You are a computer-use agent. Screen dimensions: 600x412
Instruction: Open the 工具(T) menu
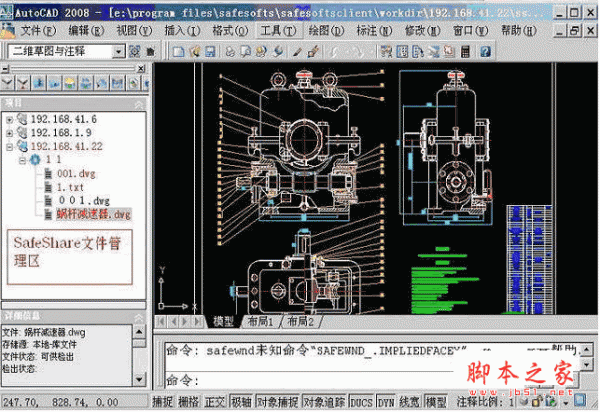click(278, 31)
